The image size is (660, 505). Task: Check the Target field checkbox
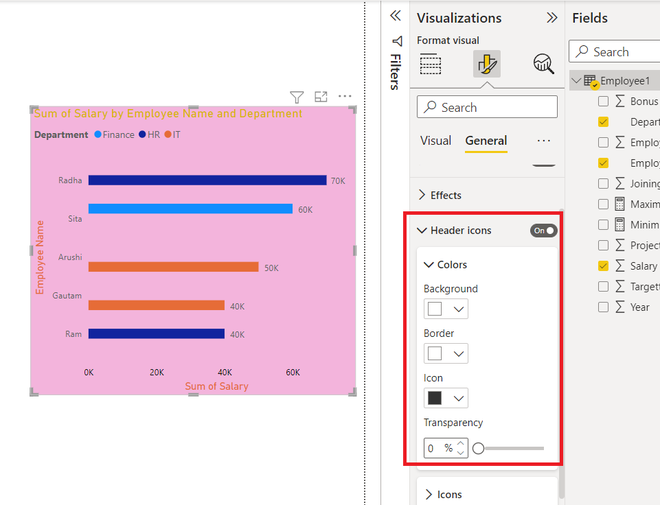pyautogui.click(x=603, y=286)
